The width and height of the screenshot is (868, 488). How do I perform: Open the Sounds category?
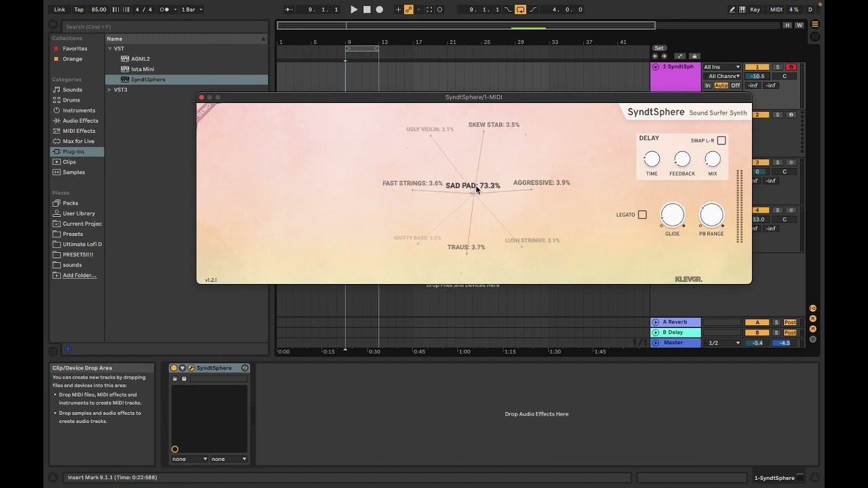coord(73,89)
